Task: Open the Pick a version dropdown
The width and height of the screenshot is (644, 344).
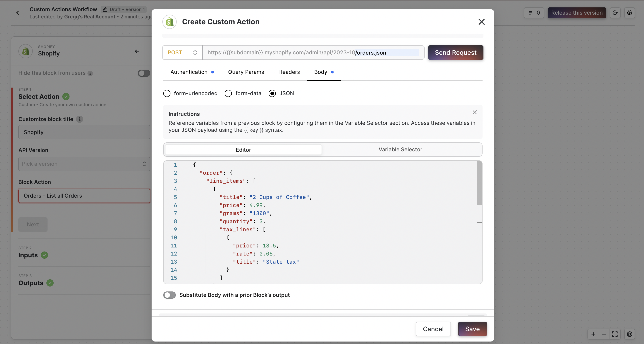Action: pos(84,164)
